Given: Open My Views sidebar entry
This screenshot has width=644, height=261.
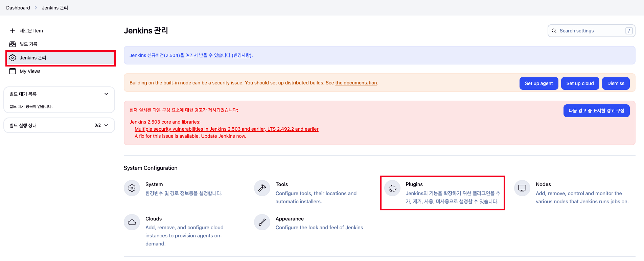Looking at the screenshot, I should coord(30,71).
